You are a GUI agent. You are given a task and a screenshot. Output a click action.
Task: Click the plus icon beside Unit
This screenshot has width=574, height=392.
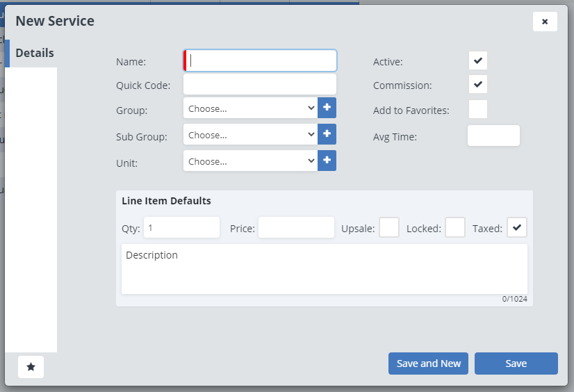click(x=327, y=161)
